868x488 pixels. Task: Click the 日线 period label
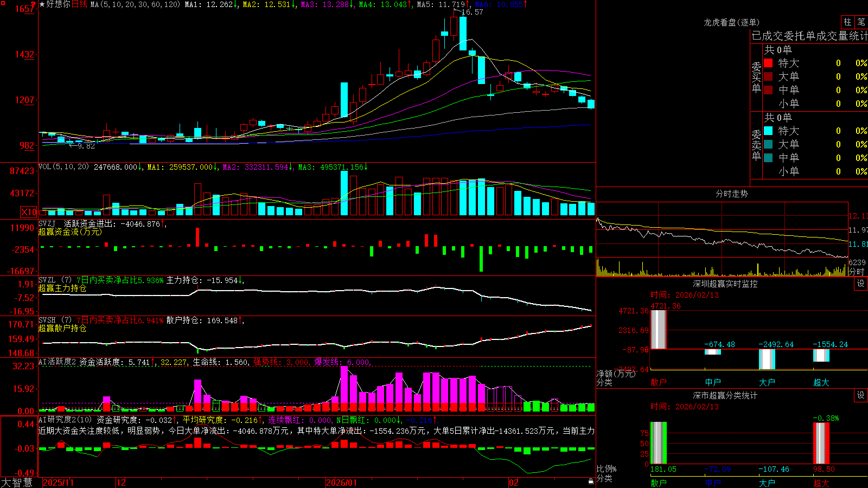[x=79, y=4]
